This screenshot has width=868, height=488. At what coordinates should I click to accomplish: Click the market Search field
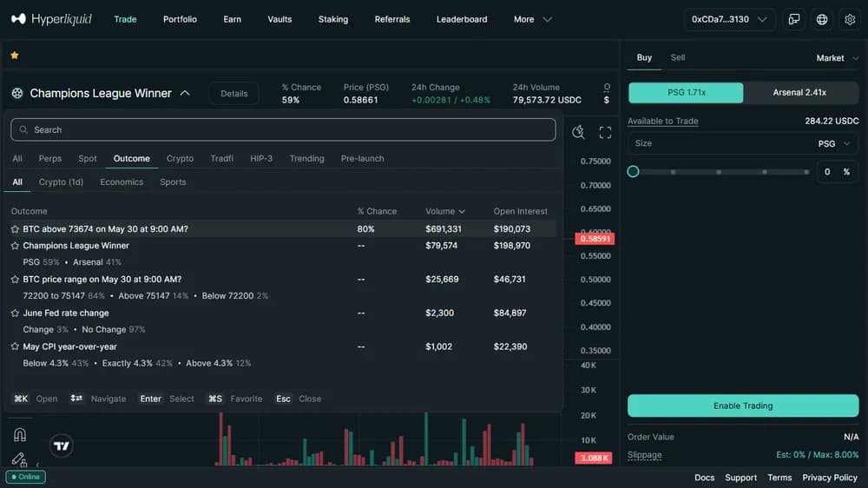[x=284, y=129]
